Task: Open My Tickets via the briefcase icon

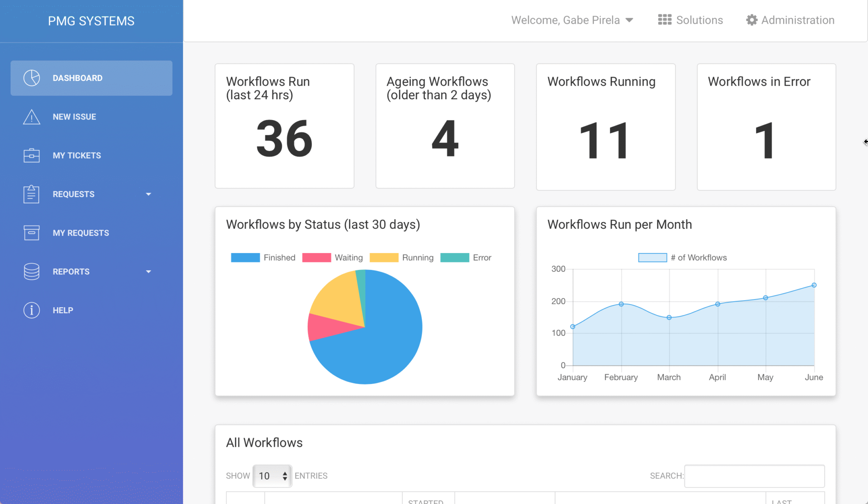Action: (x=31, y=156)
